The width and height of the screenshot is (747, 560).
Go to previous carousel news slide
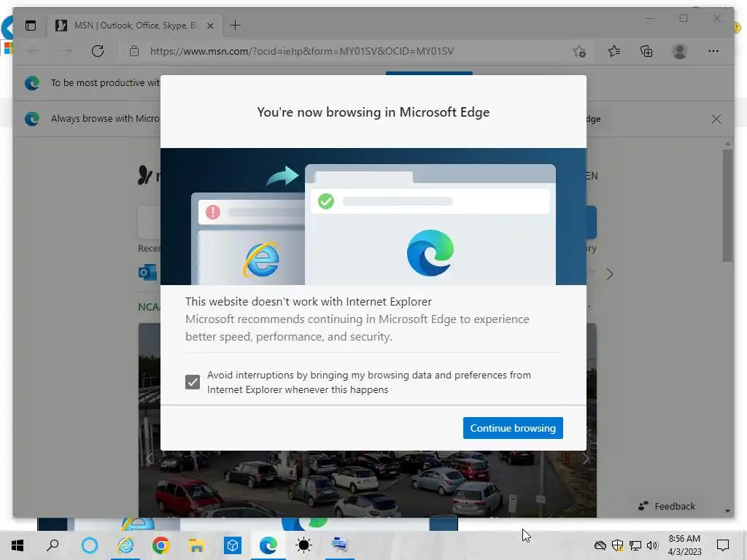tap(150, 459)
